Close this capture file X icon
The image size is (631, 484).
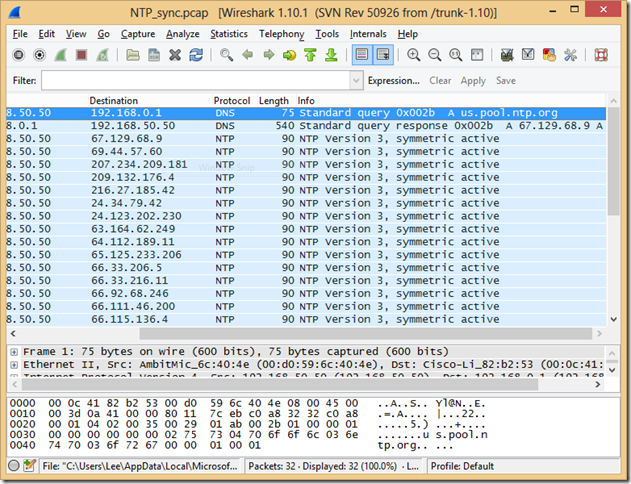tap(175, 55)
